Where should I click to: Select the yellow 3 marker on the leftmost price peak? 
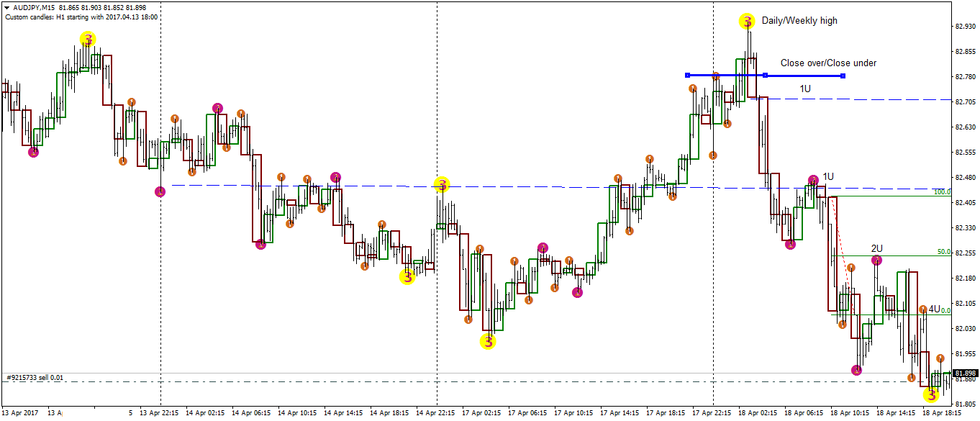click(x=88, y=40)
